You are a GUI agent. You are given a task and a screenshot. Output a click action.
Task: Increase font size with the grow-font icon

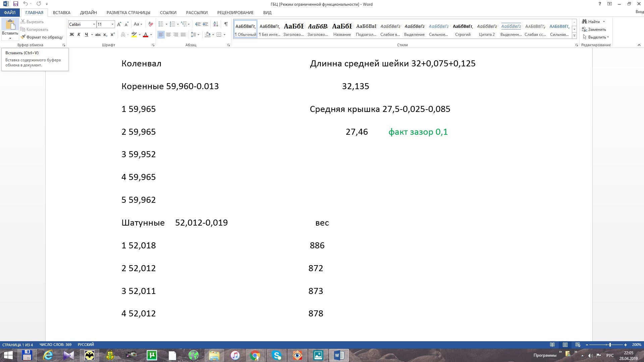[x=119, y=24]
